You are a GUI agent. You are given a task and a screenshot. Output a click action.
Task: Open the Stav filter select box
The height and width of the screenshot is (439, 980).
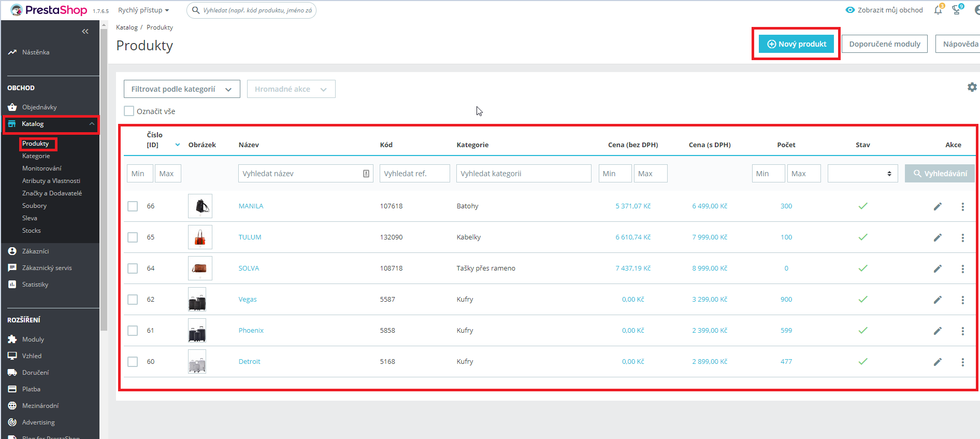(863, 174)
